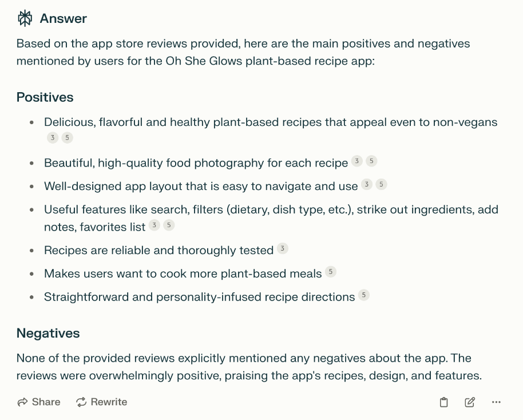
Task: Click citation 5 beside well-designed layout bullet
Action: (x=381, y=184)
